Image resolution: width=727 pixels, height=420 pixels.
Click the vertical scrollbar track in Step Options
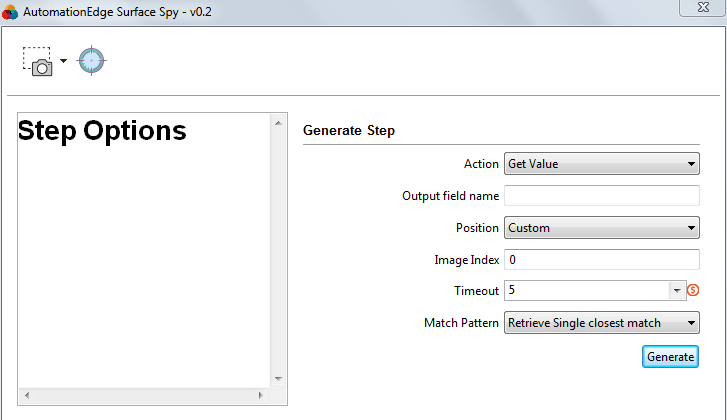278,251
